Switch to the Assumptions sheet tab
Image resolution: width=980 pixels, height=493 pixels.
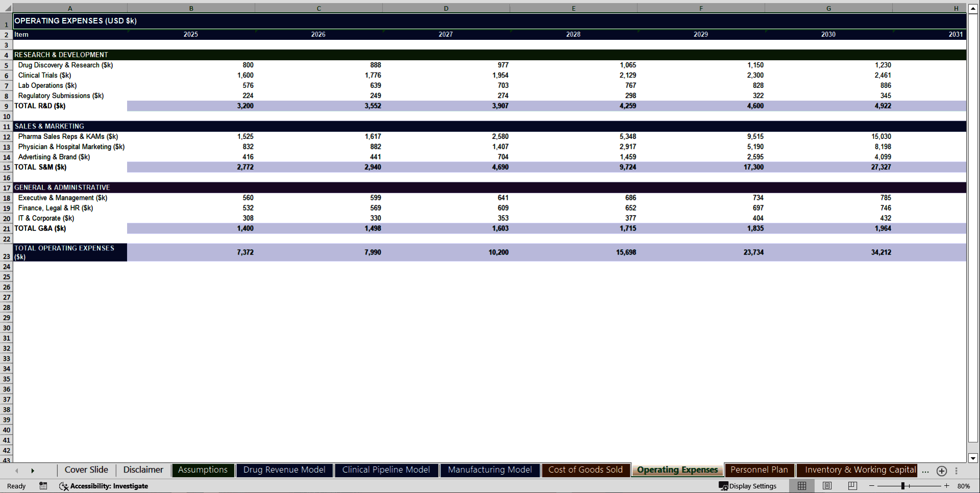click(x=203, y=469)
